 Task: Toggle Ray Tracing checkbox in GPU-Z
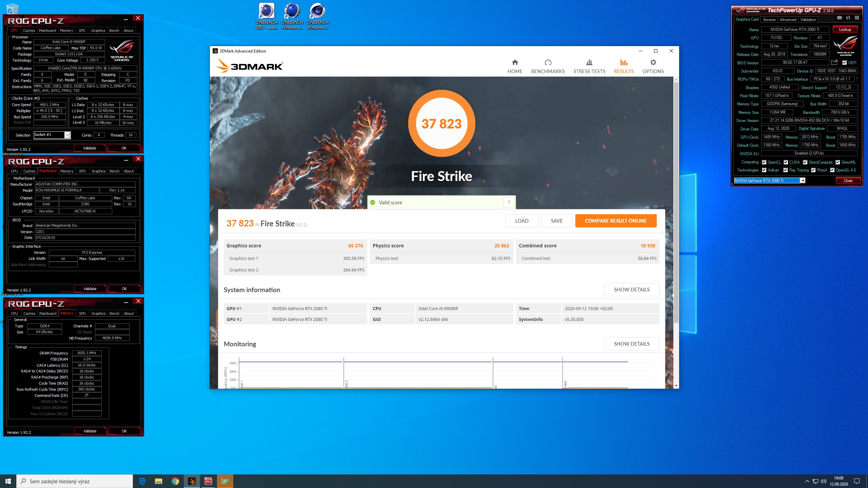click(785, 170)
